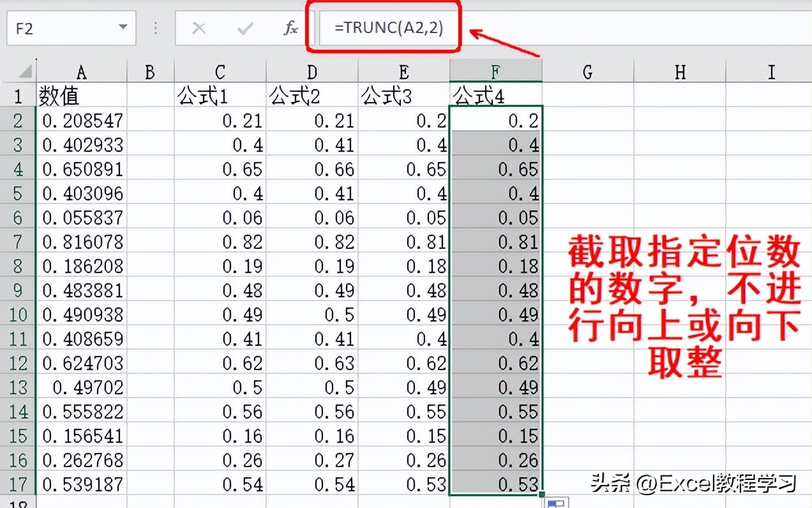Click the Insert Function fx icon

[291, 28]
